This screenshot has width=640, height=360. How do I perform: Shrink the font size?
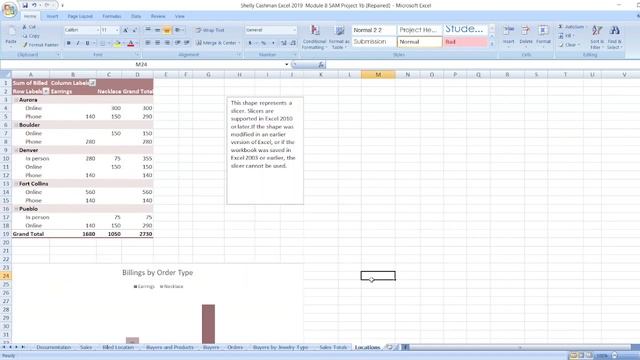134,30
